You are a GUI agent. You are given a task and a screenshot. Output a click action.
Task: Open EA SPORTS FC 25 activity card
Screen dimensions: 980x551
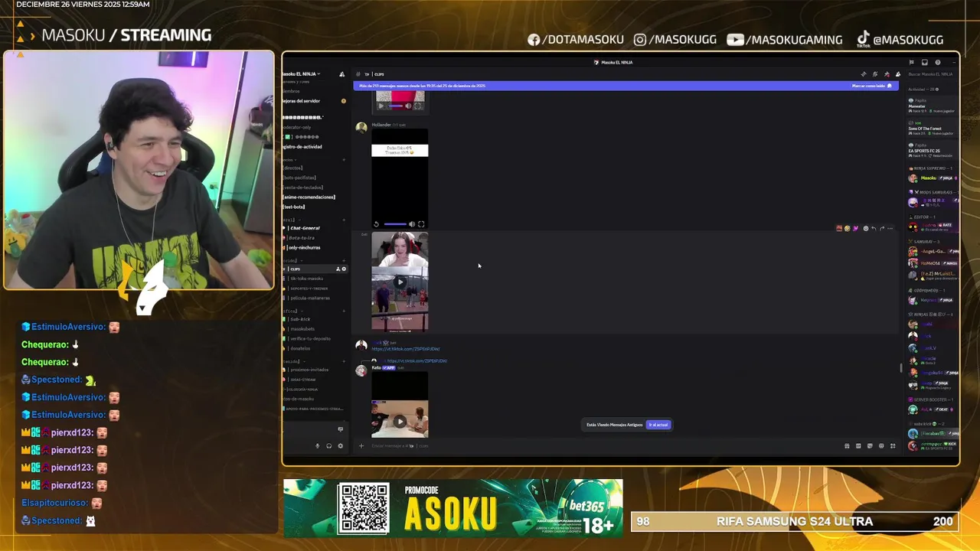click(x=931, y=152)
